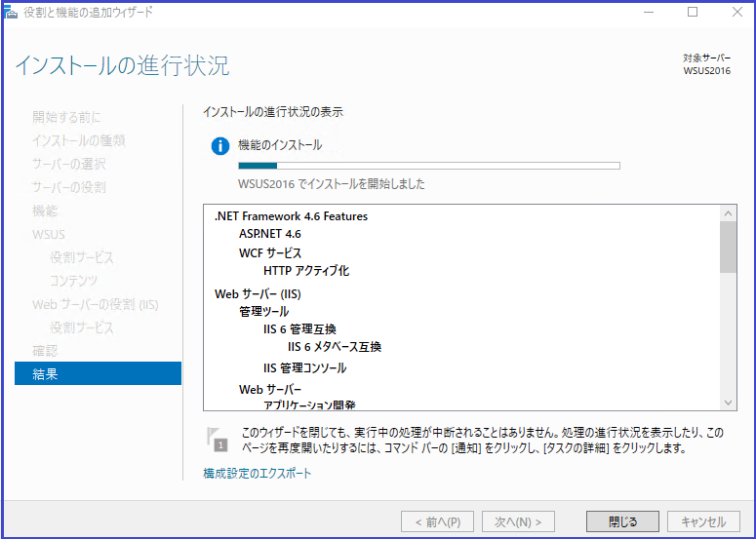Select the サーバーの選択 step

(69, 164)
